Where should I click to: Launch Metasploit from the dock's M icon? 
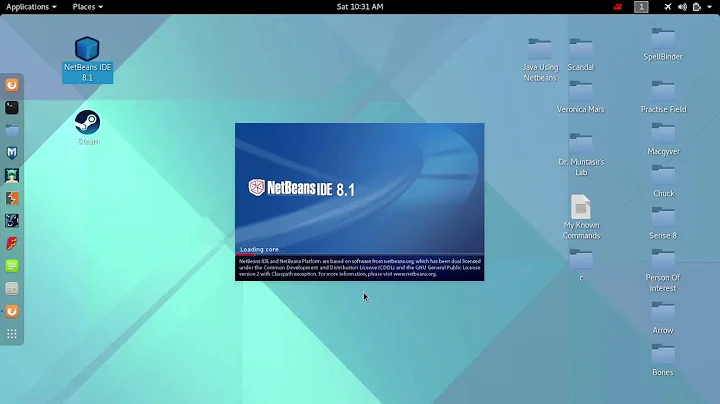pyautogui.click(x=12, y=153)
